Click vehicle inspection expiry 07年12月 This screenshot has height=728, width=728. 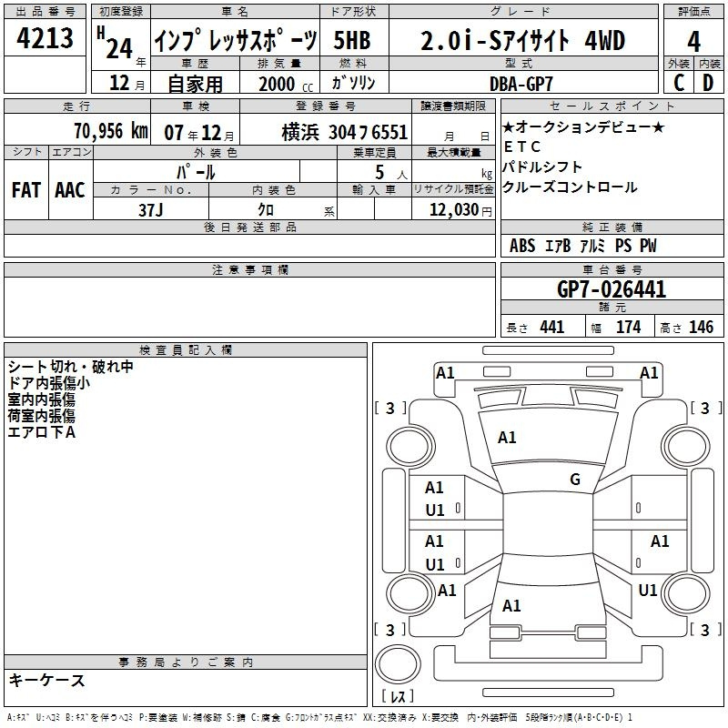[x=199, y=133]
